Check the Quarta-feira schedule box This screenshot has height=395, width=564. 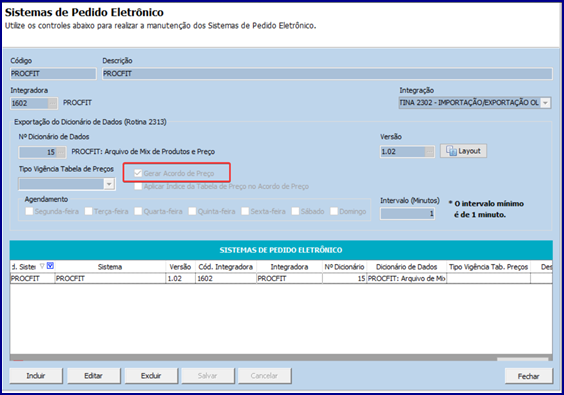pyautogui.click(x=138, y=211)
